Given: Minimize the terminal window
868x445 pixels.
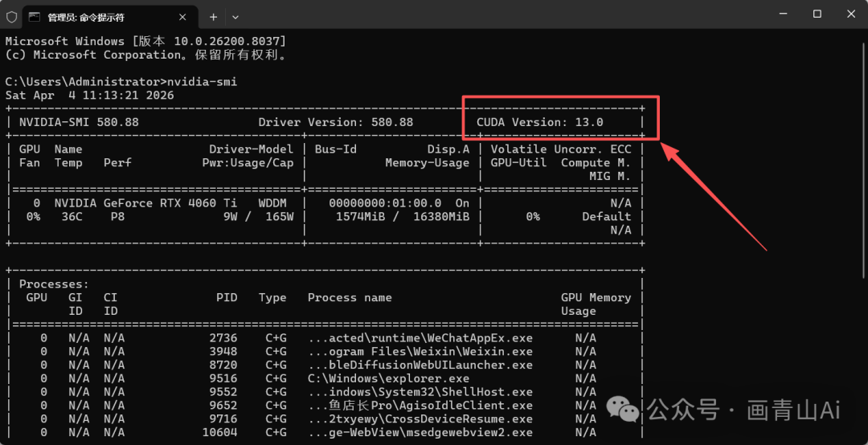Looking at the screenshot, I should point(780,14).
